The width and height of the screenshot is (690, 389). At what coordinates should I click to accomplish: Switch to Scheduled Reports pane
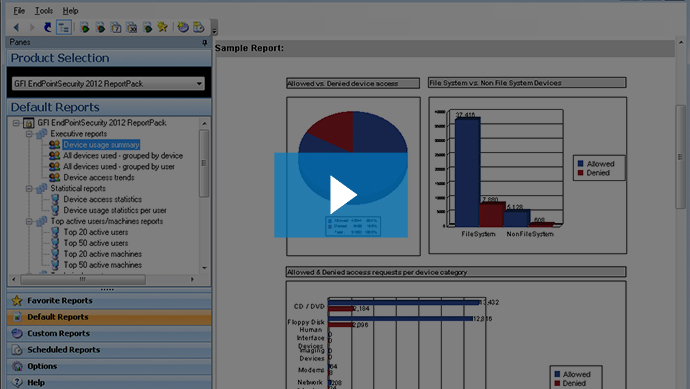[109, 350]
